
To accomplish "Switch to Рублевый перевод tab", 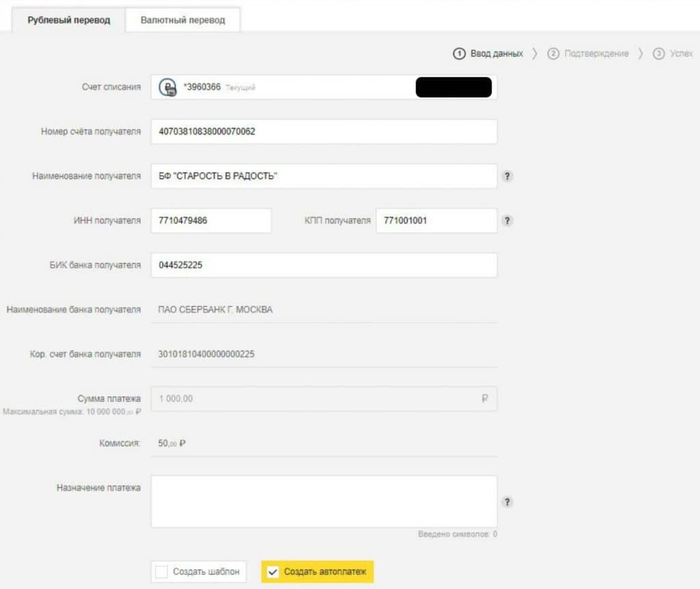I will 68,20.
